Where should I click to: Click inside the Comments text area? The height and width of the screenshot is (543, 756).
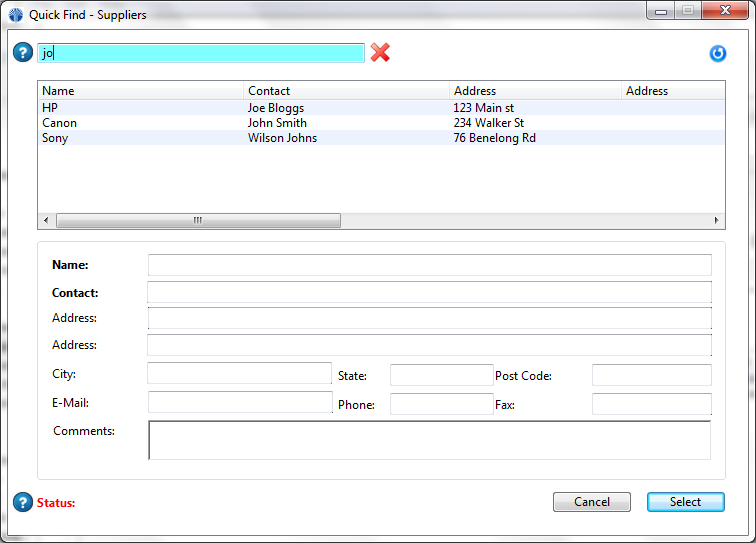pos(429,440)
